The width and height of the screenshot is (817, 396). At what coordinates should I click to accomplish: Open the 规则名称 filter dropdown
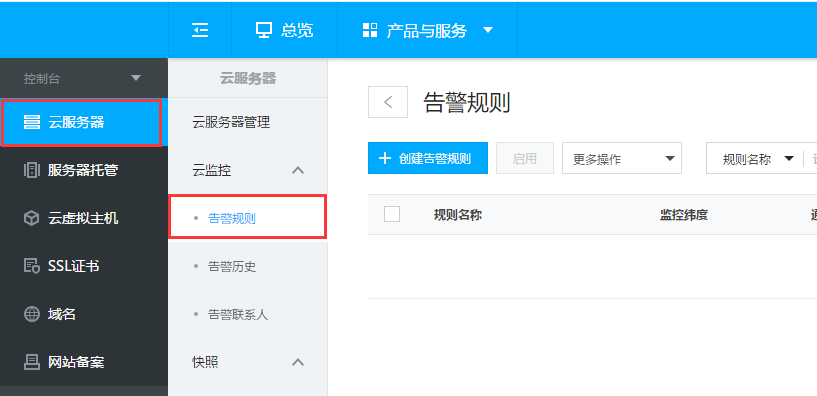758,159
